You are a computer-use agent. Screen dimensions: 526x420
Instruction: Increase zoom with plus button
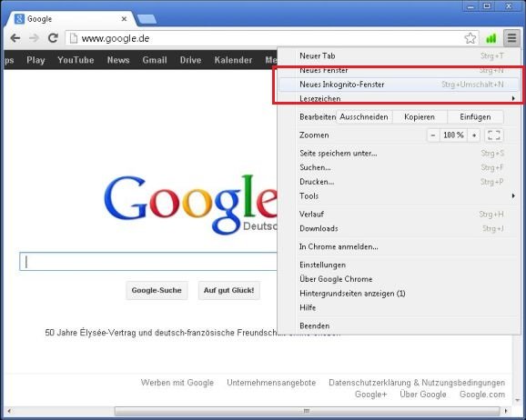tap(474, 135)
